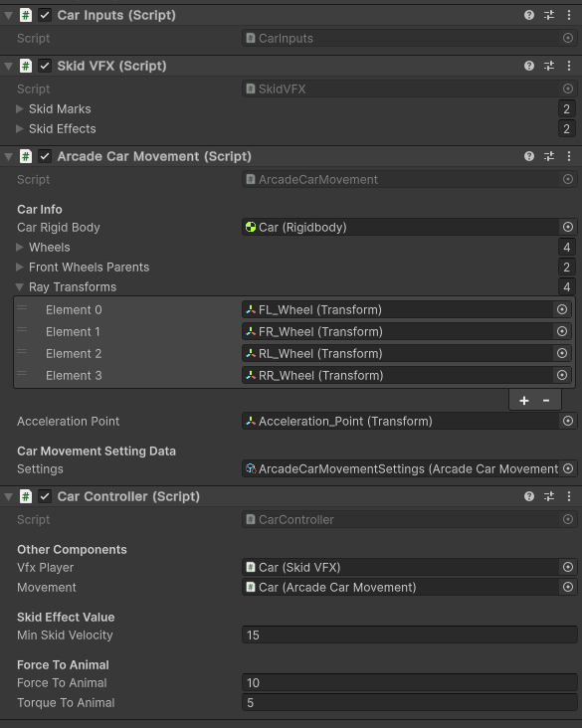This screenshot has height=728, width=582.
Task: Toggle the Car Controller enabled checkbox
Action: [x=45, y=496]
